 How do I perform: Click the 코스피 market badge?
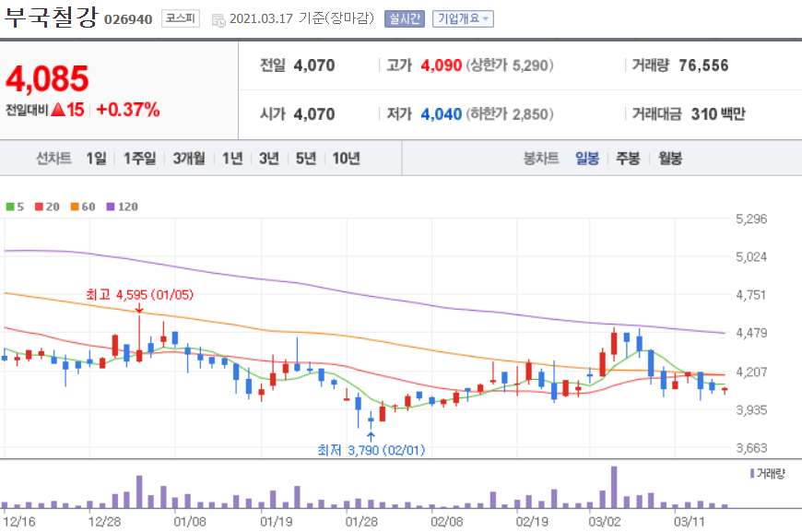click(x=181, y=18)
